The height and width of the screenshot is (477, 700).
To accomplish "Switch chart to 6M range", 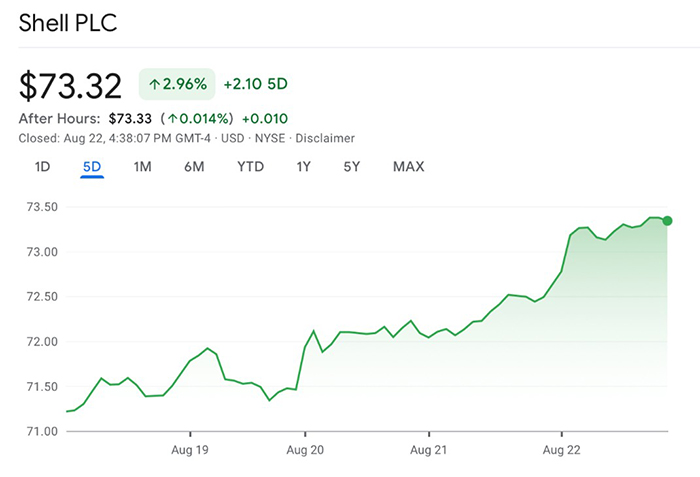I will tap(194, 167).
